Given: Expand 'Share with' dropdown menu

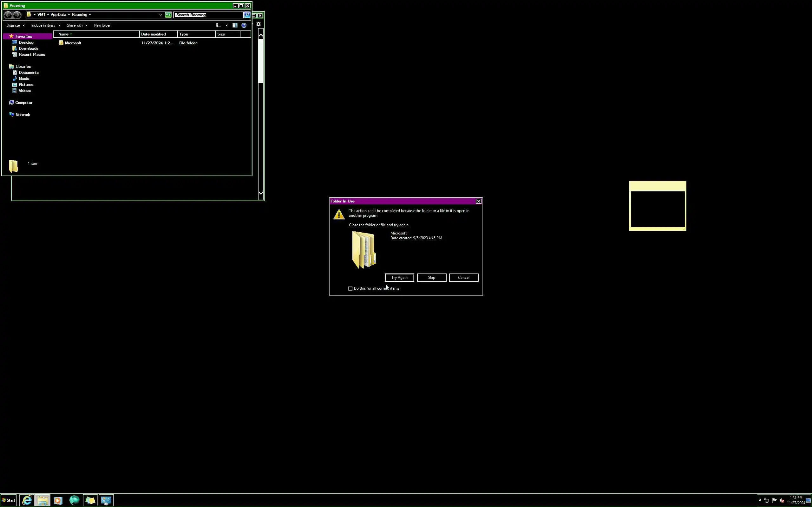Looking at the screenshot, I should point(77,25).
